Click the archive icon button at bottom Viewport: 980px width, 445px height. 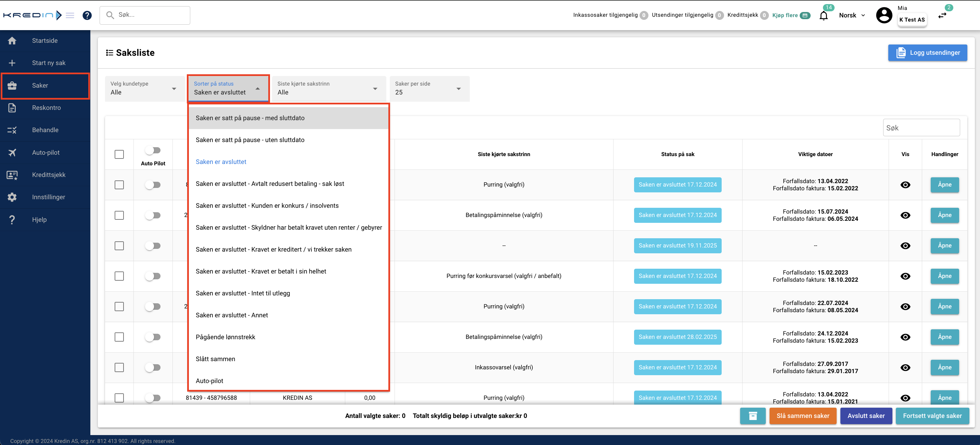click(752, 416)
